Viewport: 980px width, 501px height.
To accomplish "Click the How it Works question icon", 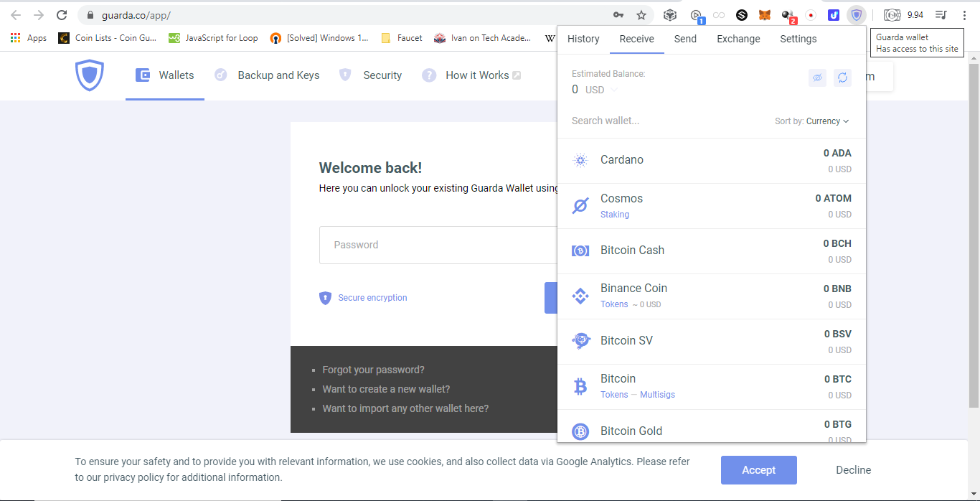I will point(429,75).
